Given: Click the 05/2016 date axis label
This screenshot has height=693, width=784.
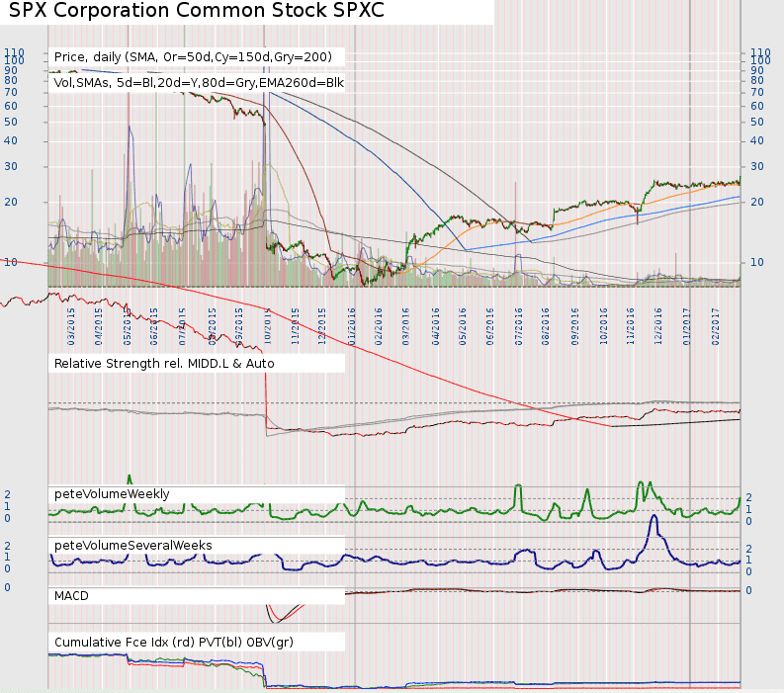Looking at the screenshot, I should (463, 326).
